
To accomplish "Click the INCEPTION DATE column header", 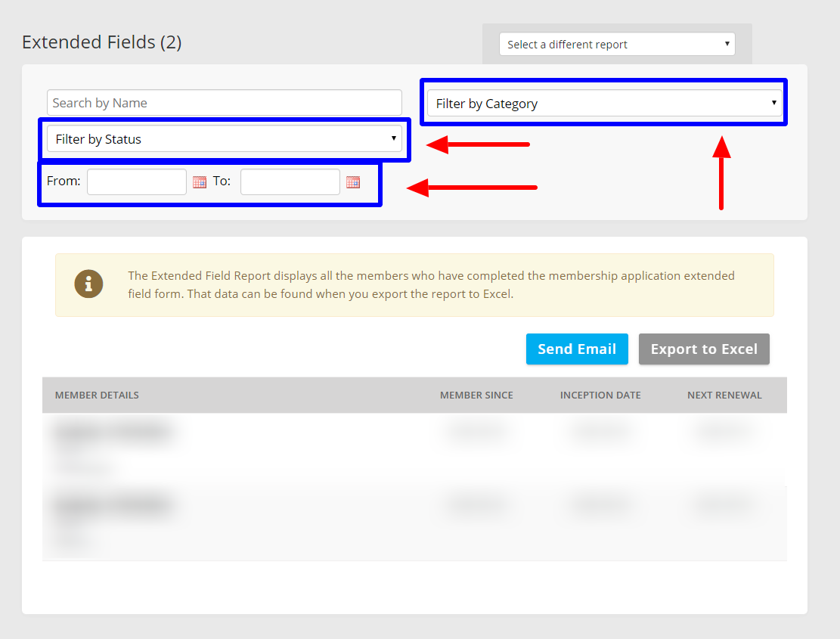I will (x=600, y=395).
